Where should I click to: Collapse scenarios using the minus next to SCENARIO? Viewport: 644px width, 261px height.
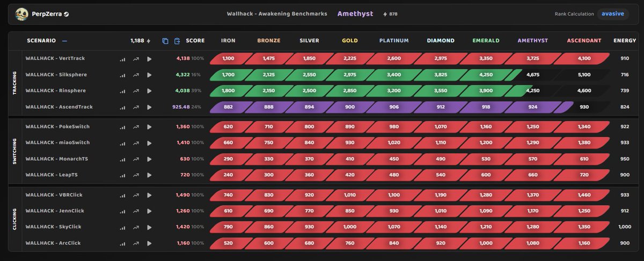pyautogui.click(x=64, y=41)
